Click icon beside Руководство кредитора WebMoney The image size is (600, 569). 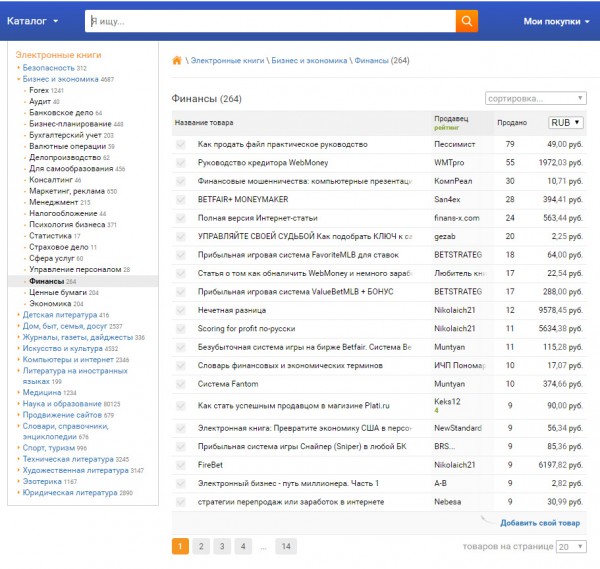click(181, 162)
